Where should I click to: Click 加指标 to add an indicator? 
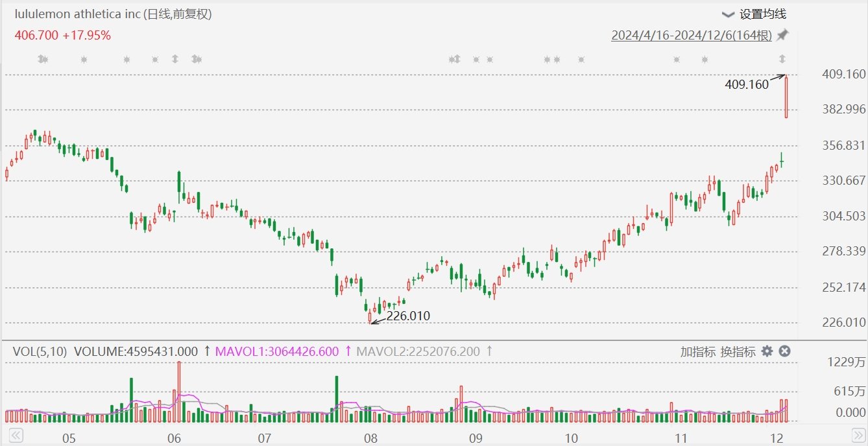[x=697, y=352]
